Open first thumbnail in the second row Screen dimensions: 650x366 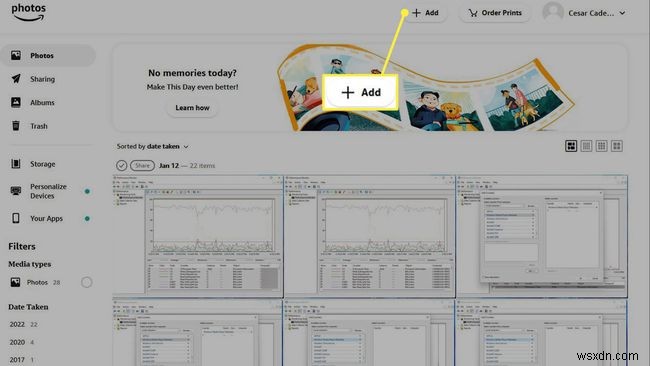point(198,333)
